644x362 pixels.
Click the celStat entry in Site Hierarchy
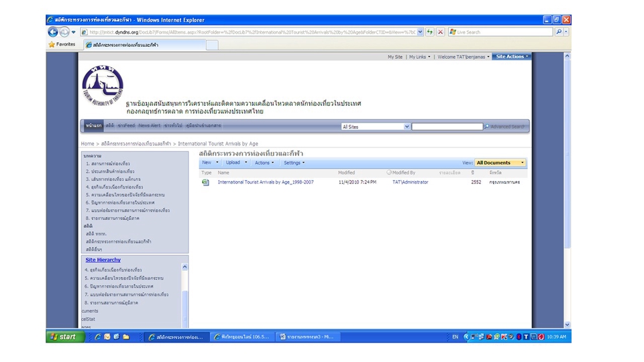point(88,319)
